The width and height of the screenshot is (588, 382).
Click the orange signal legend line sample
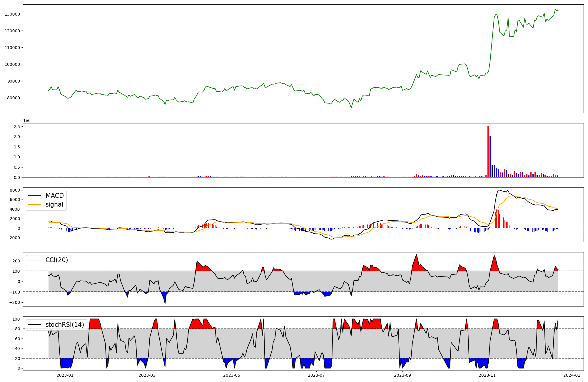click(x=34, y=205)
